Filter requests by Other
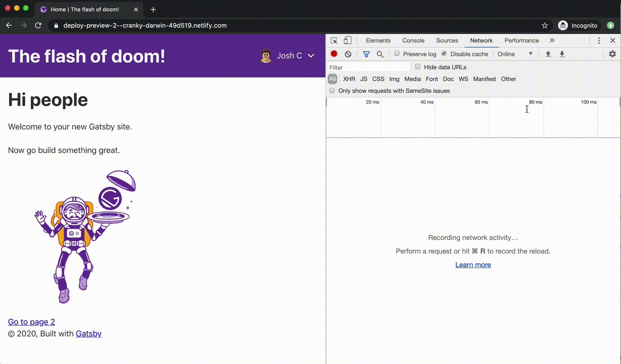 tap(509, 79)
